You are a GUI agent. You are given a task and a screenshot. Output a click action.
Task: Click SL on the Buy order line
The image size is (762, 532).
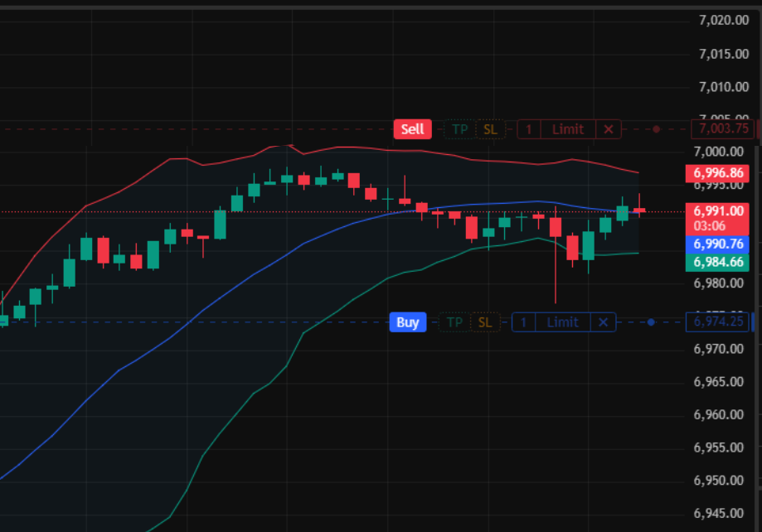[x=485, y=322]
